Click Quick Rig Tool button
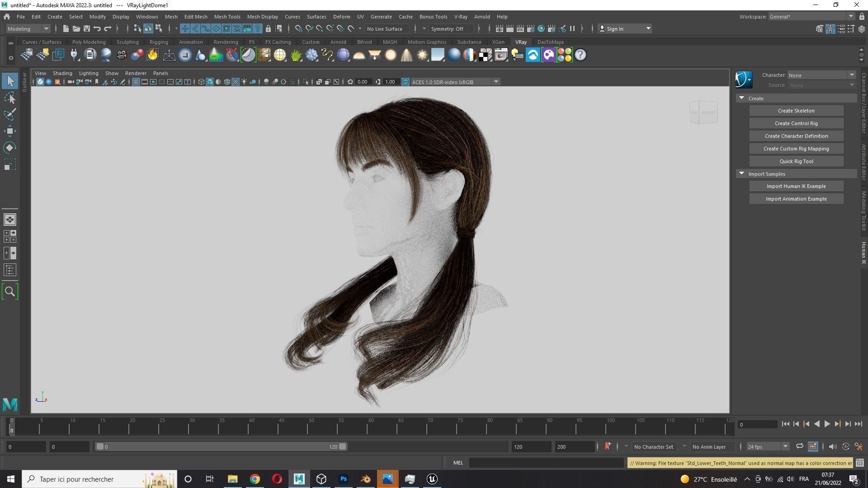The width and height of the screenshot is (868, 488). click(x=796, y=161)
